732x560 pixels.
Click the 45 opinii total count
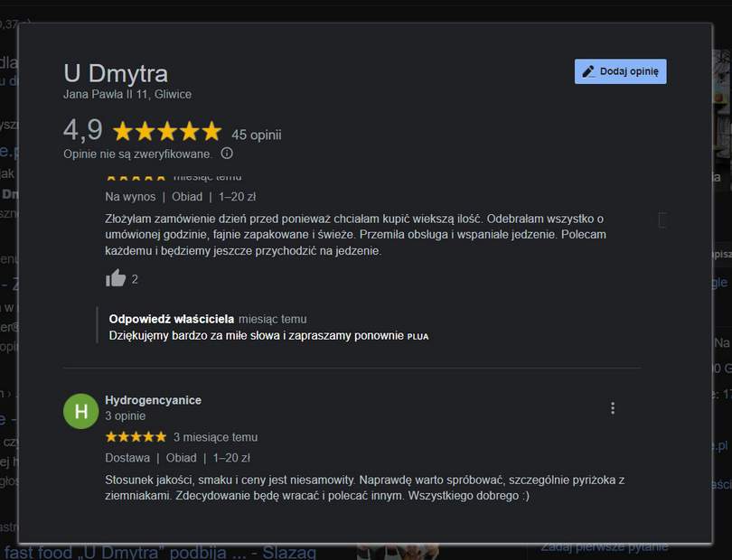point(257,135)
